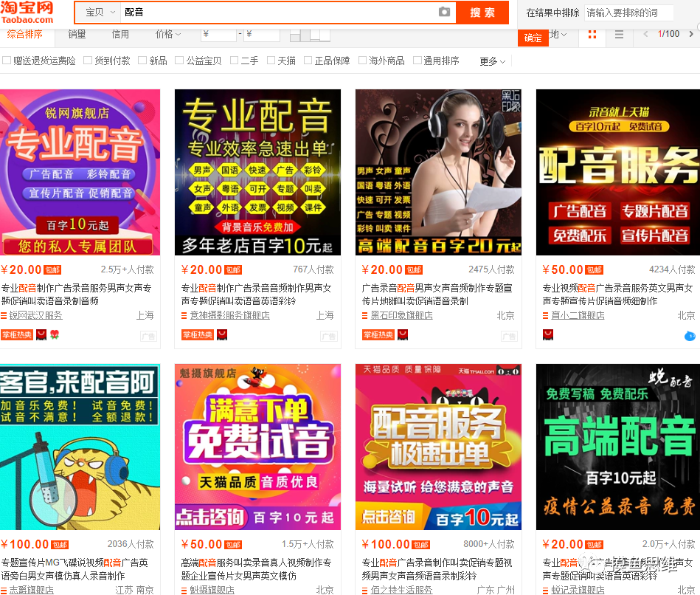The image size is (700, 595).
Task: Click 掌柜热卖 badge under 黑石印象旗舰店
Action: point(378,335)
